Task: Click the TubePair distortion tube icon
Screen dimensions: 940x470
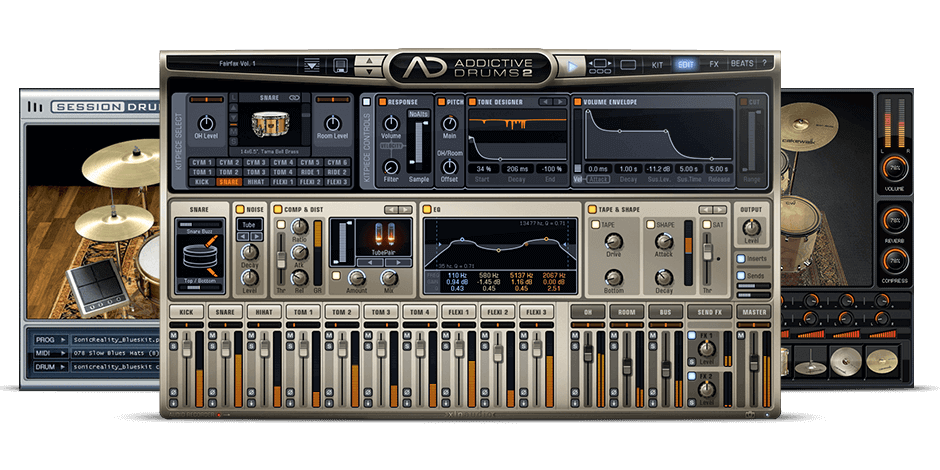Action: pos(382,234)
